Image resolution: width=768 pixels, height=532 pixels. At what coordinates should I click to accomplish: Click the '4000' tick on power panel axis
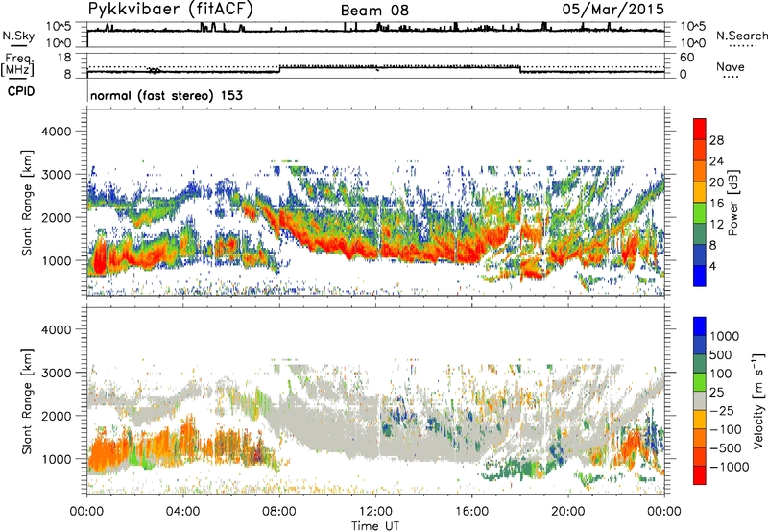[57, 132]
